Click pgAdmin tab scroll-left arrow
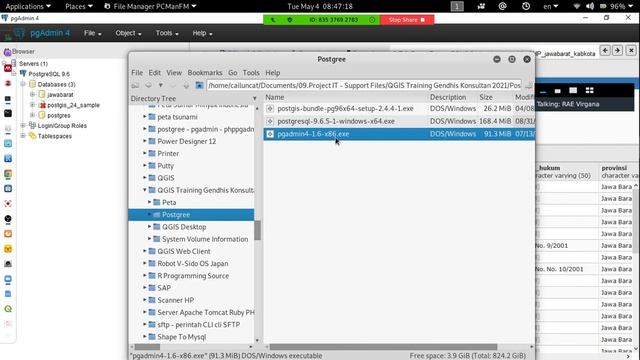The width and height of the screenshot is (640, 360). click(x=605, y=51)
